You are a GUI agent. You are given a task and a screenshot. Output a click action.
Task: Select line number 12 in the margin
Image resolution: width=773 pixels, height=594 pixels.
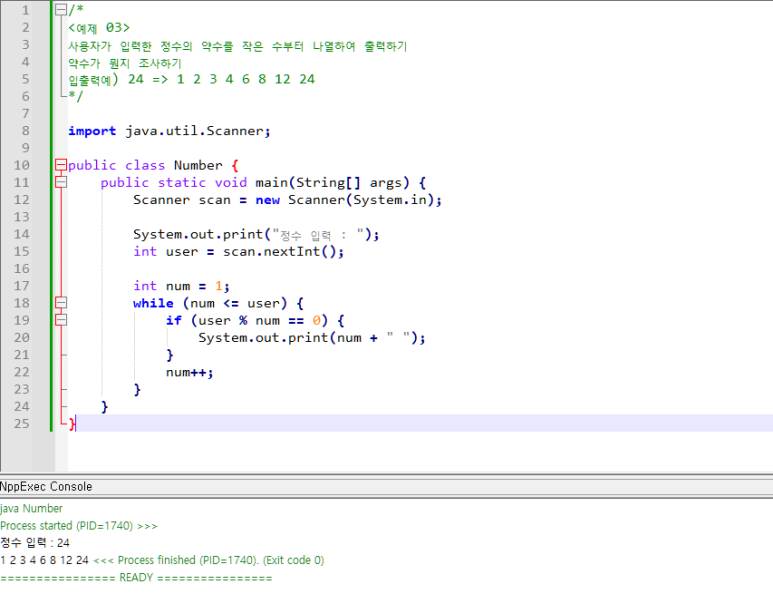point(22,200)
